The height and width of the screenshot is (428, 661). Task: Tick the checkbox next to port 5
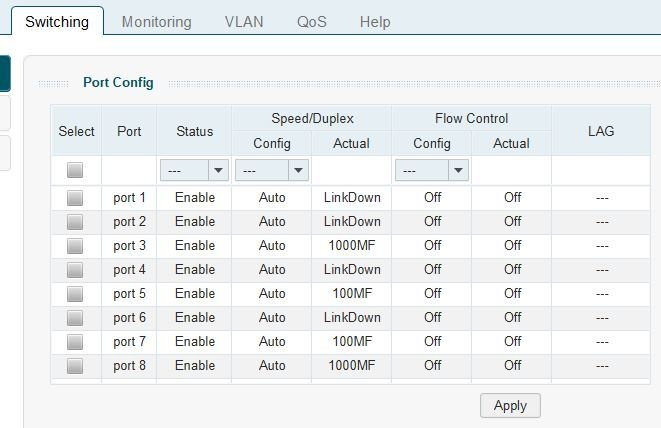75,294
